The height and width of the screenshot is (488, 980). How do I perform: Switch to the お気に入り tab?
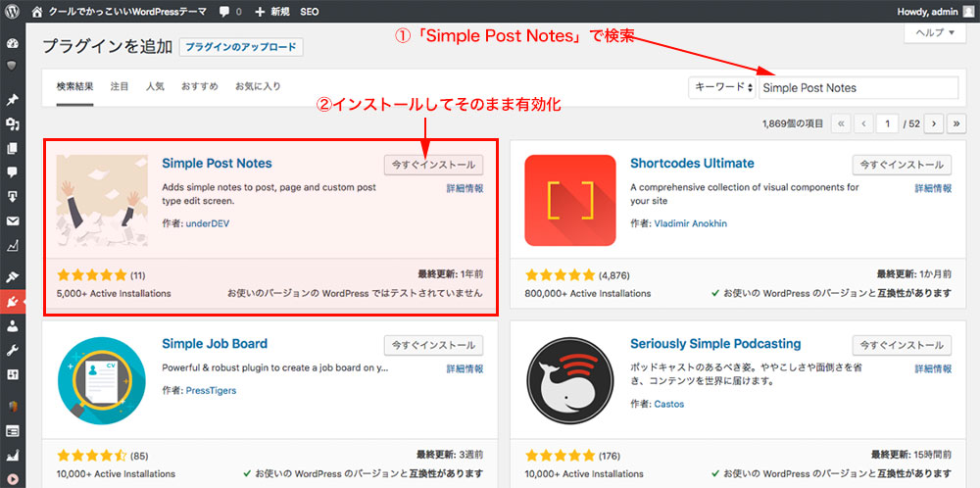click(258, 87)
